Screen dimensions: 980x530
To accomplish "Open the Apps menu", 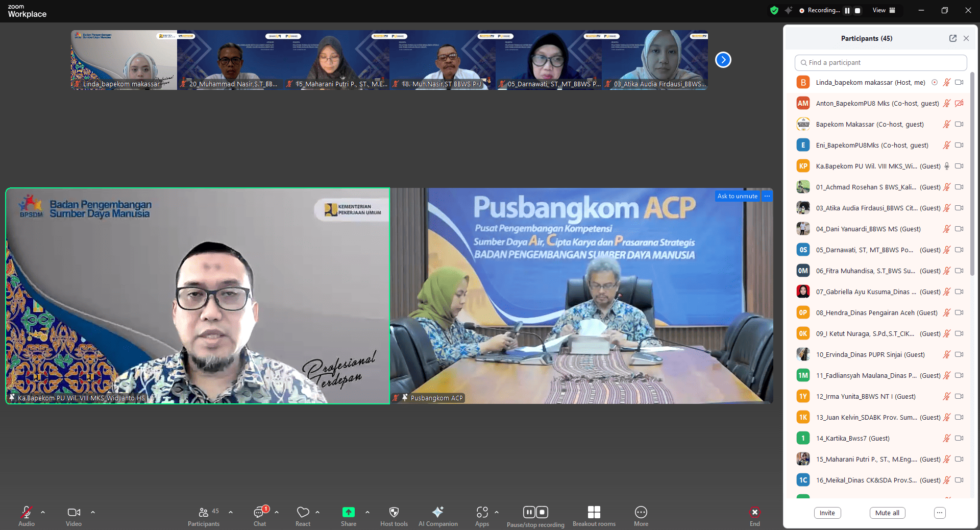I will pyautogui.click(x=482, y=516).
